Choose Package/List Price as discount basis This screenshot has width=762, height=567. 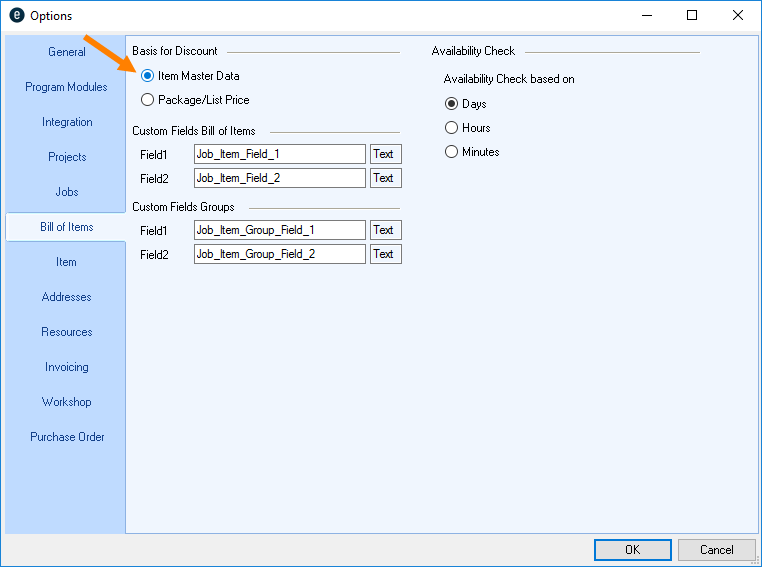[x=148, y=100]
